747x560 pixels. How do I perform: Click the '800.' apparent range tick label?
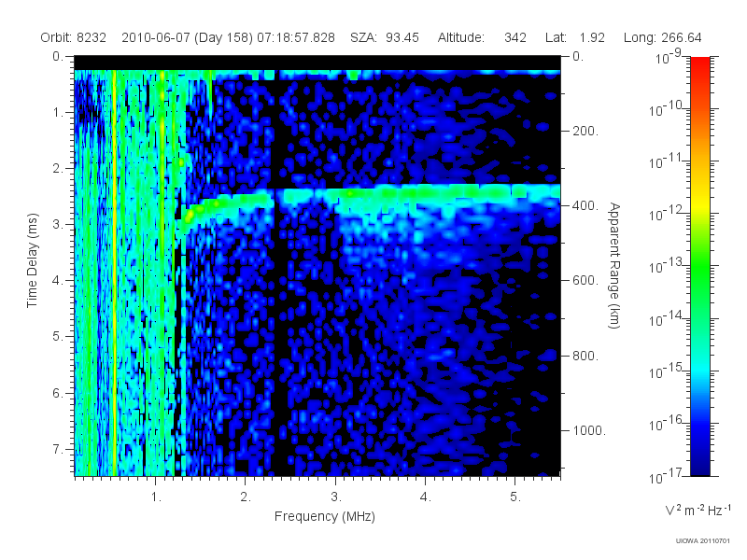585,356
